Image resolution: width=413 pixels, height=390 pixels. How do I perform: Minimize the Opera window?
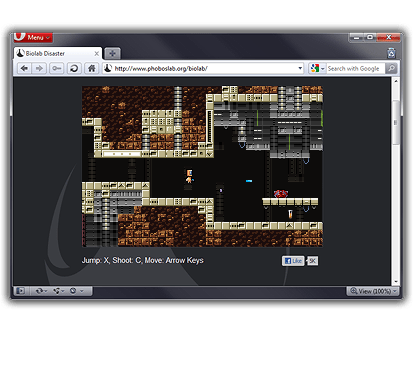[357, 37]
